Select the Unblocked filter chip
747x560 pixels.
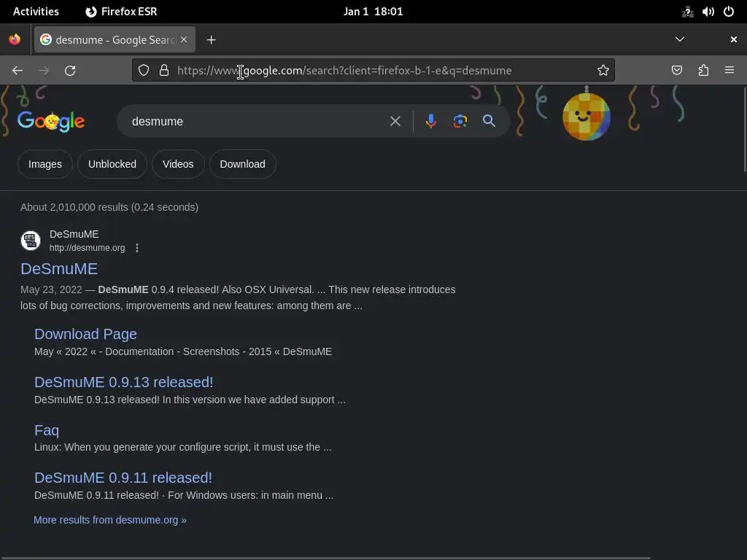pyautogui.click(x=112, y=164)
